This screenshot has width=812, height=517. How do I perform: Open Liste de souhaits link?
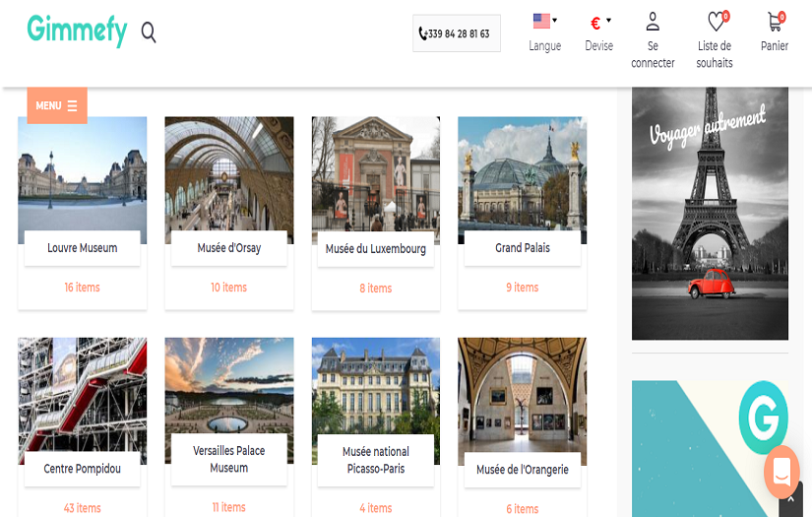715,54
